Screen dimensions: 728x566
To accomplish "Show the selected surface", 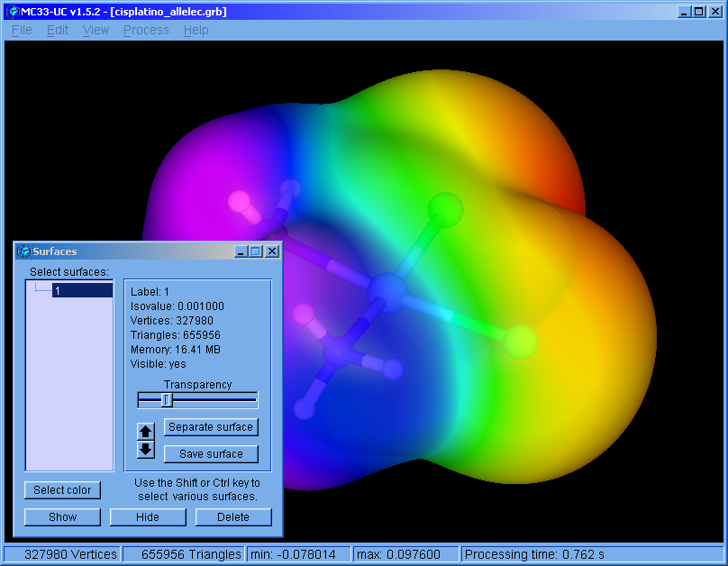I will pyautogui.click(x=62, y=517).
